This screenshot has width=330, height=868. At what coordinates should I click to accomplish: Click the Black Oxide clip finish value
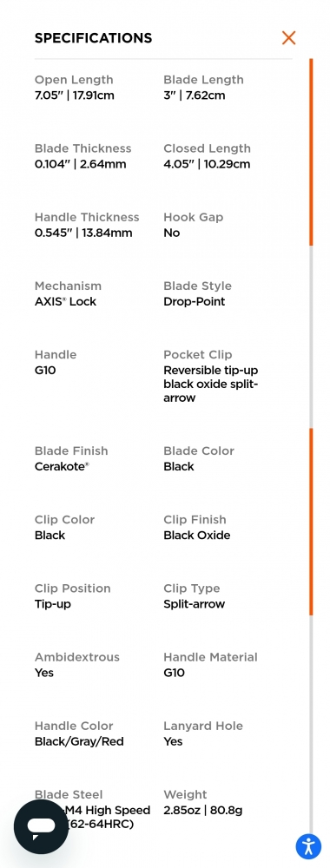click(196, 536)
